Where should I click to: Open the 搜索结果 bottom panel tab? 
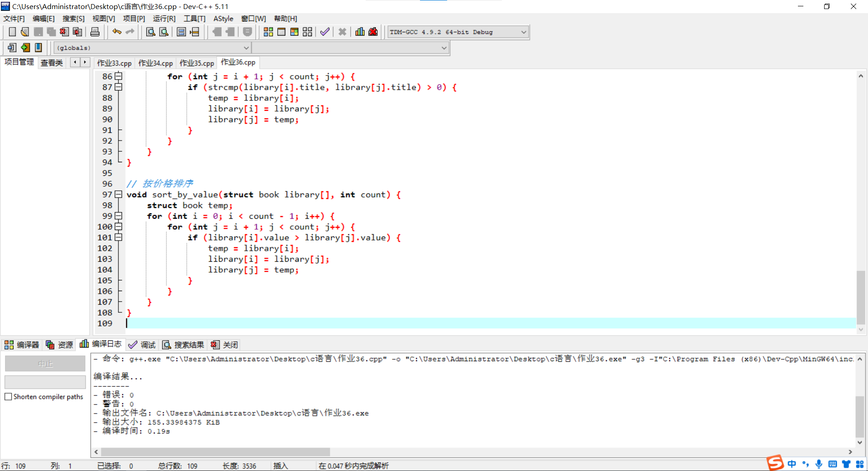click(x=184, y=345)
